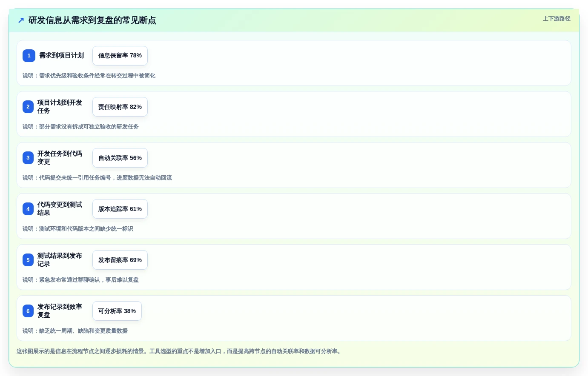The width and height of the screenshot is (588, 376).
Task: Click the arrow icon beside the card title
Action: click(x=21, y=20)
